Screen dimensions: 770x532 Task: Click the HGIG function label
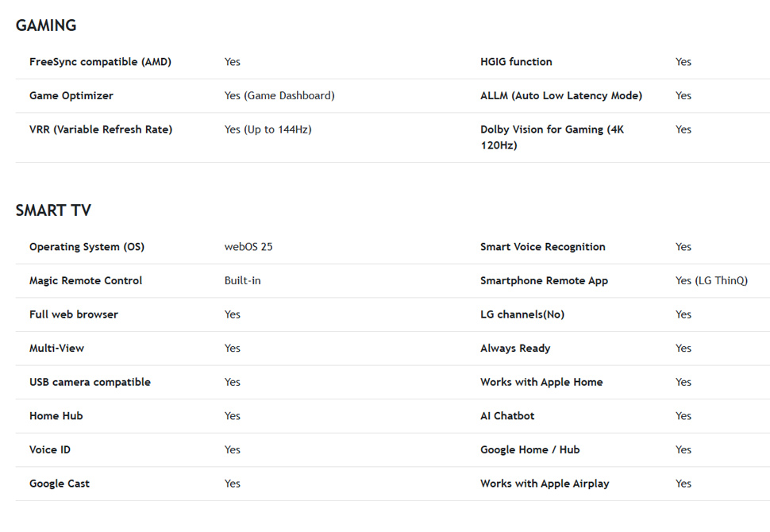[x=516, y=62]
